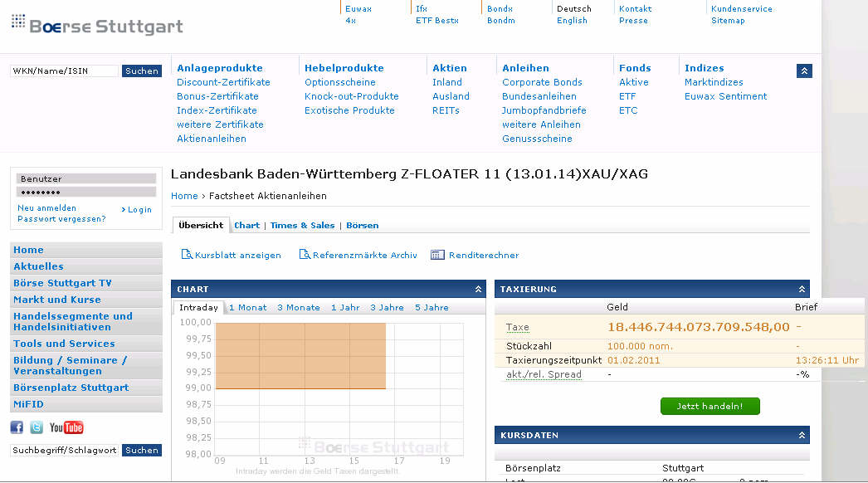
Task: Show the 5 Jahre chart
Action: (432, 307)
